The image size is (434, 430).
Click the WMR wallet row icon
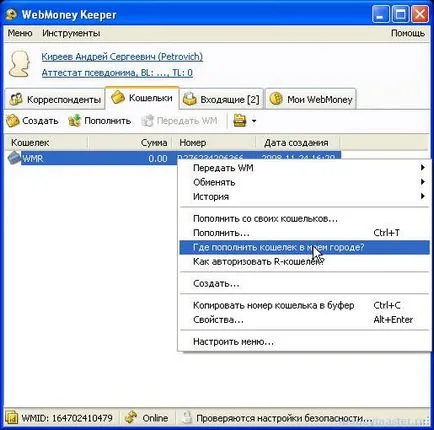coord(14,158)
